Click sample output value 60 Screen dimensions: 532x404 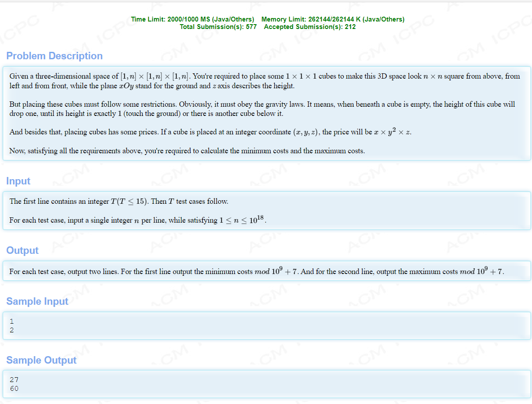tap(14, 389)
